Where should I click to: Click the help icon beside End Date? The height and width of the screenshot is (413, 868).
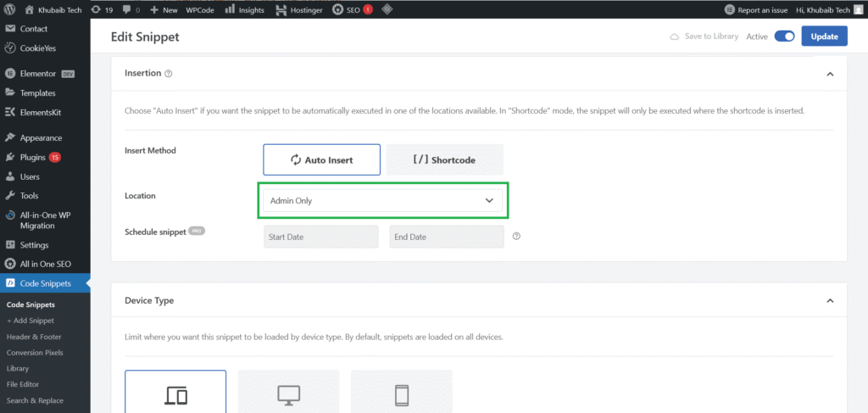point(516,237)
